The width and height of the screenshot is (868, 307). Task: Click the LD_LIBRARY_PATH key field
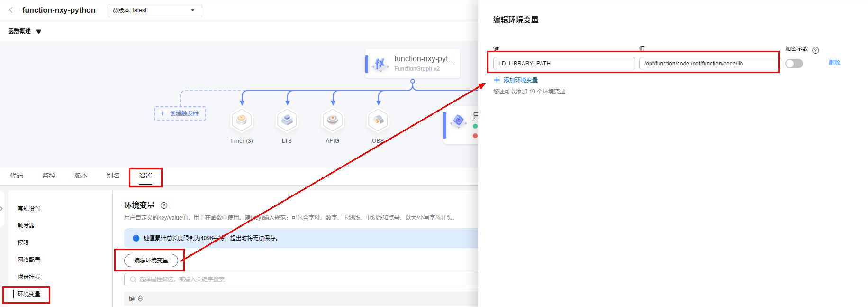point(564,64)
